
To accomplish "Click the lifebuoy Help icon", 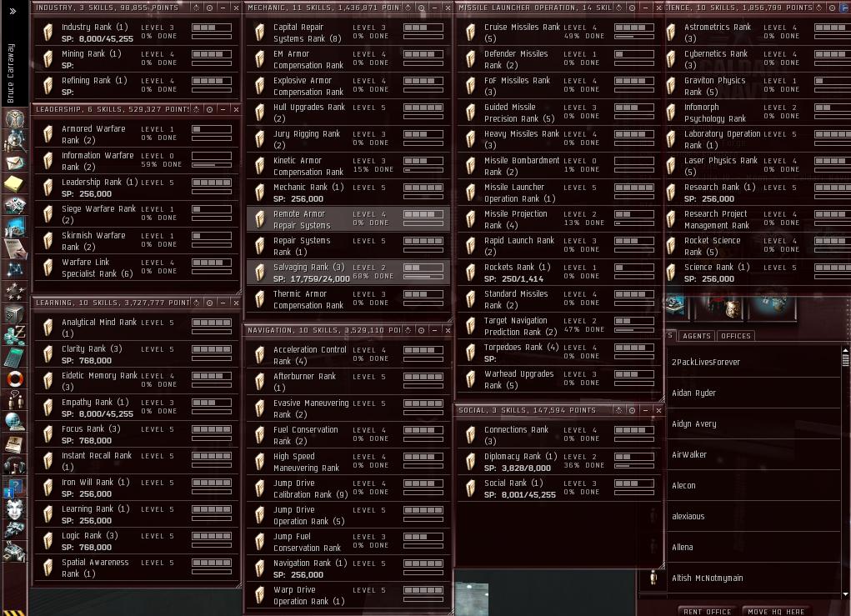I will point(15,378).
